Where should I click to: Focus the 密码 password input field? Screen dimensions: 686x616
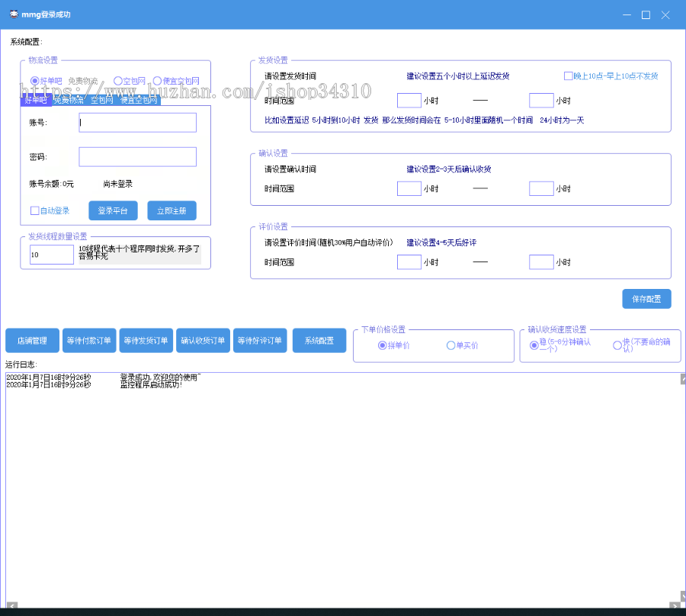(x=137, y=156)
